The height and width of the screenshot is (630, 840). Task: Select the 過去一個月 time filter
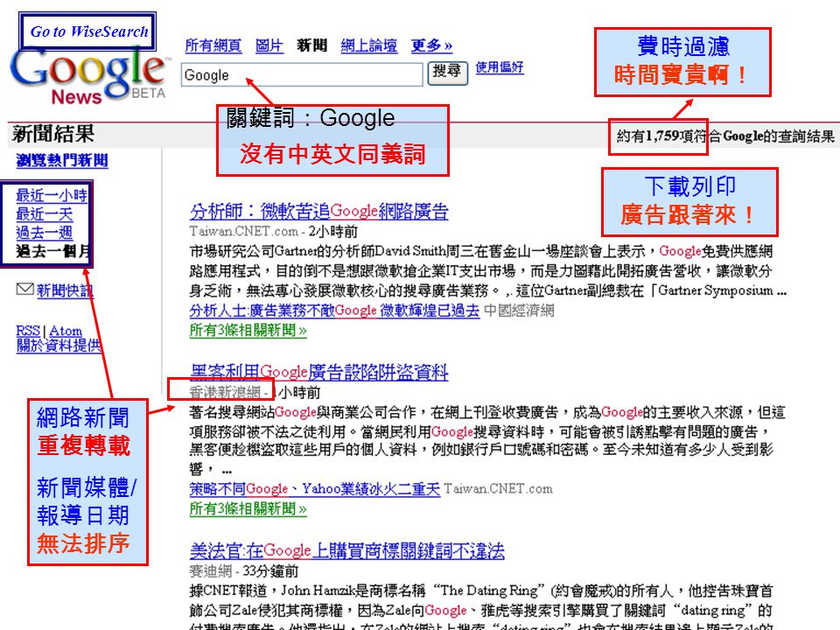pyautogui.click(x=52, y=251)
